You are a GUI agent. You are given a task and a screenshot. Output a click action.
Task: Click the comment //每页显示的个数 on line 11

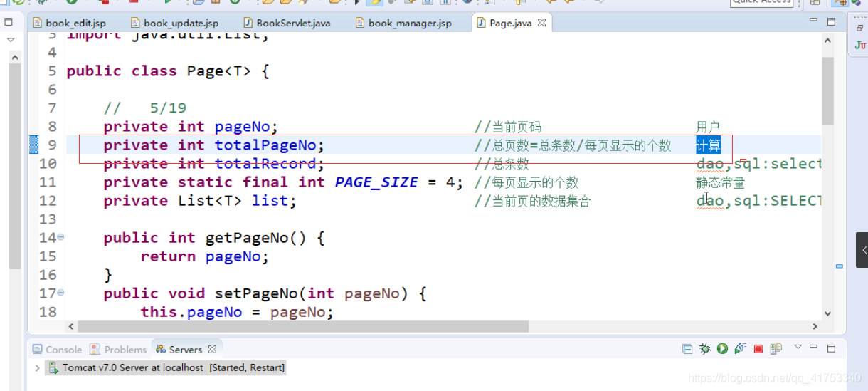pyautogui.click(x=526, y=182)
